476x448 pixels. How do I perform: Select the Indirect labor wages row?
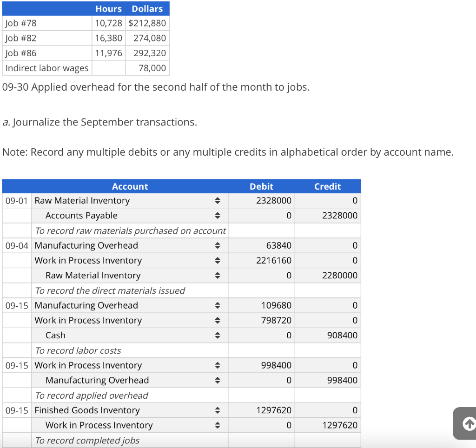coord(46,68)
